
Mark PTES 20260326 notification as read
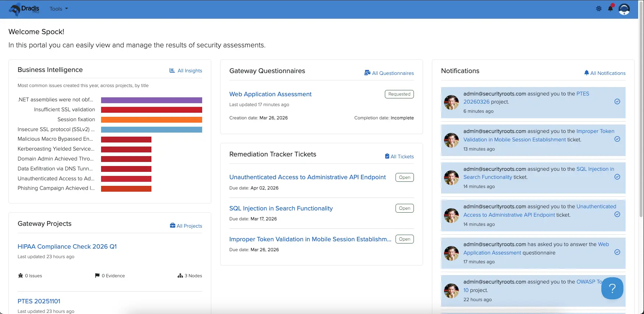coord(617,102)
